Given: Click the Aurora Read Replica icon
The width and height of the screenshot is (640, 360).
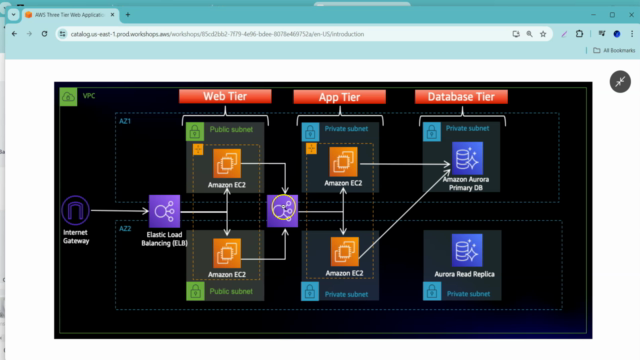Looking at the screenshot, I should click(467, 250).
